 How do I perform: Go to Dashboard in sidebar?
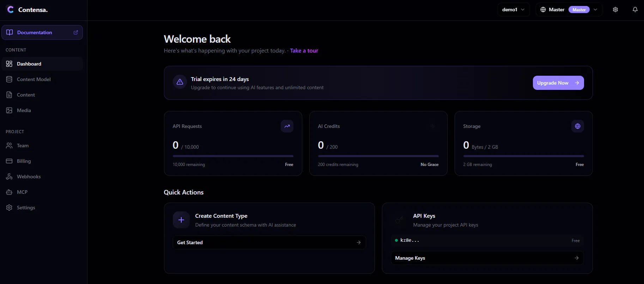click(42, 64)
